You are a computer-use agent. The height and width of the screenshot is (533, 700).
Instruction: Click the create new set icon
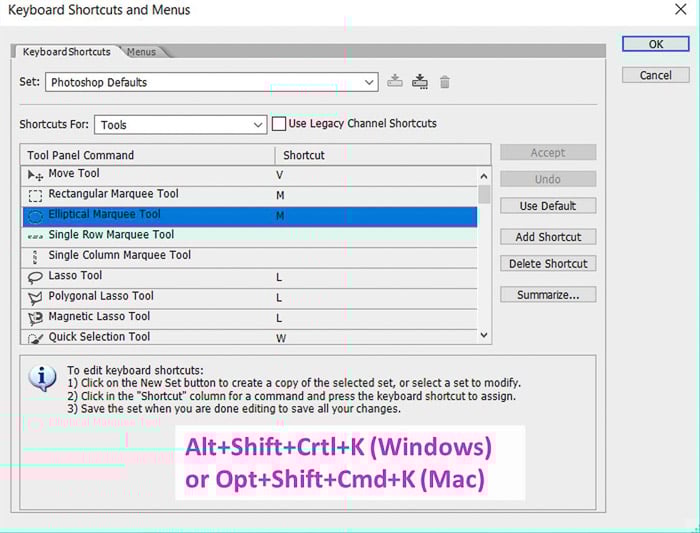[420, 82]
